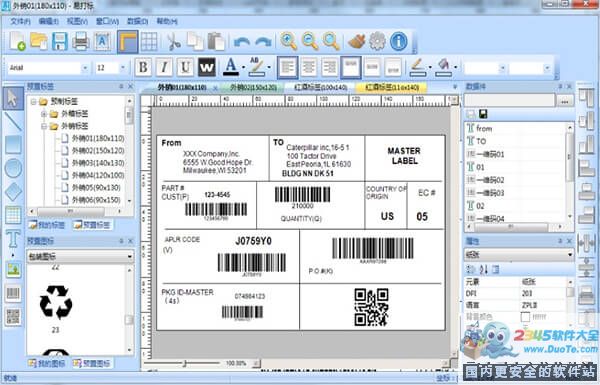Viewport: 600px width, 385px height.
Task: Select the Ellipse shape tool
Action: [x=13, y=168]
